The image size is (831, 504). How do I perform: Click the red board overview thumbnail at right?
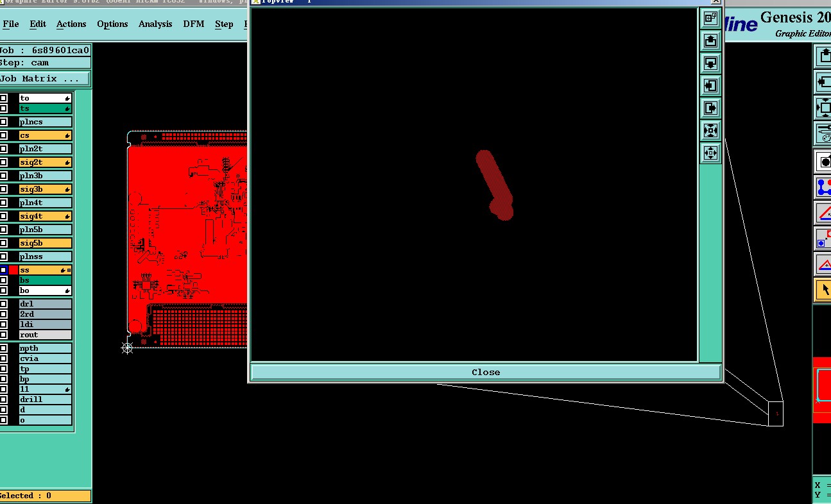(x=822, y=390)
